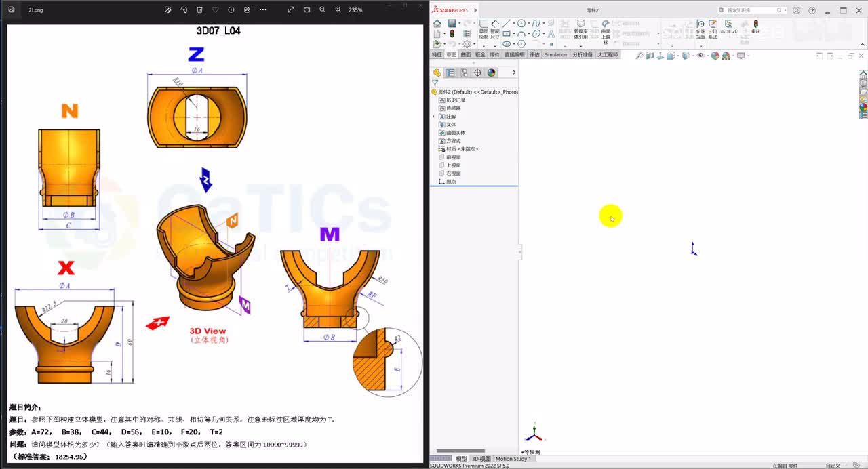Open the FeatureManager design tree tab

coord(437,73)
